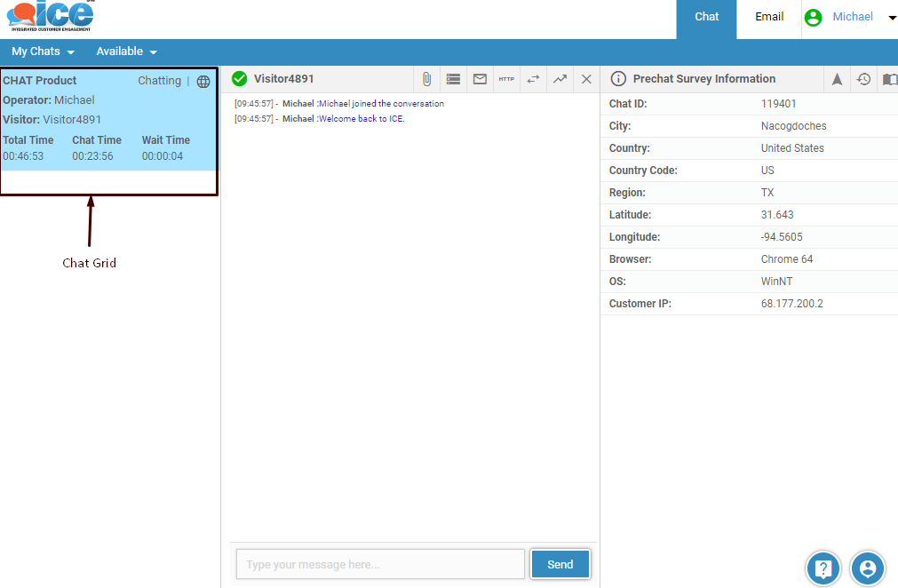Switch to the Chat tab
This screenshot has height=588, width=898.
(706, 17)
